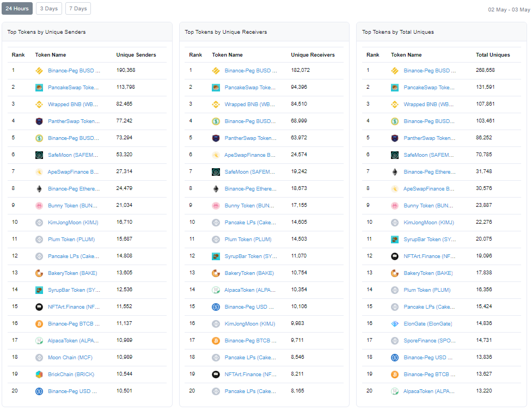Click PancakeSwap Token icon in Unique Senders table

click(x=39, y=88)
